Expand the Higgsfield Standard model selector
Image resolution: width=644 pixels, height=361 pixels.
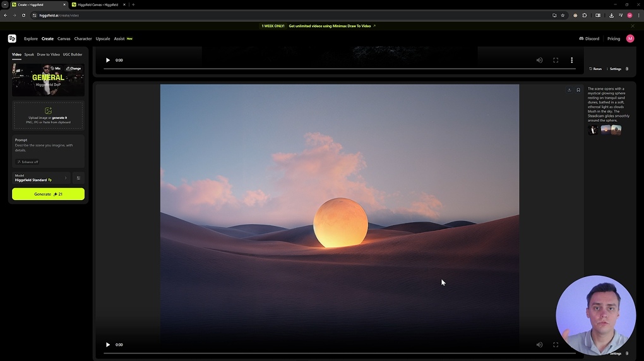point(41,178)
